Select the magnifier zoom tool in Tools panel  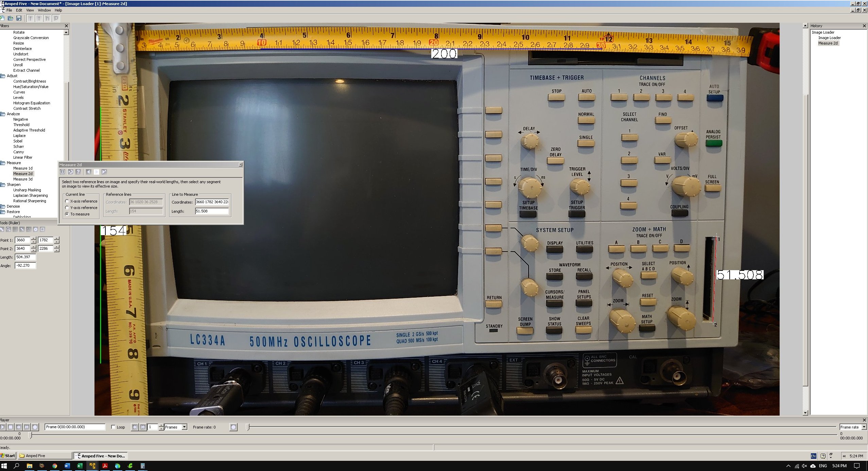[8, 229]
